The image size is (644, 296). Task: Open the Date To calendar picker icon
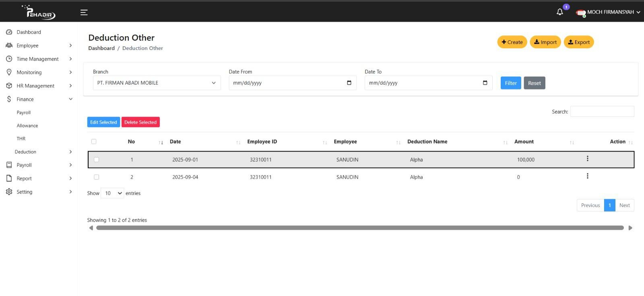click(485, 83)
